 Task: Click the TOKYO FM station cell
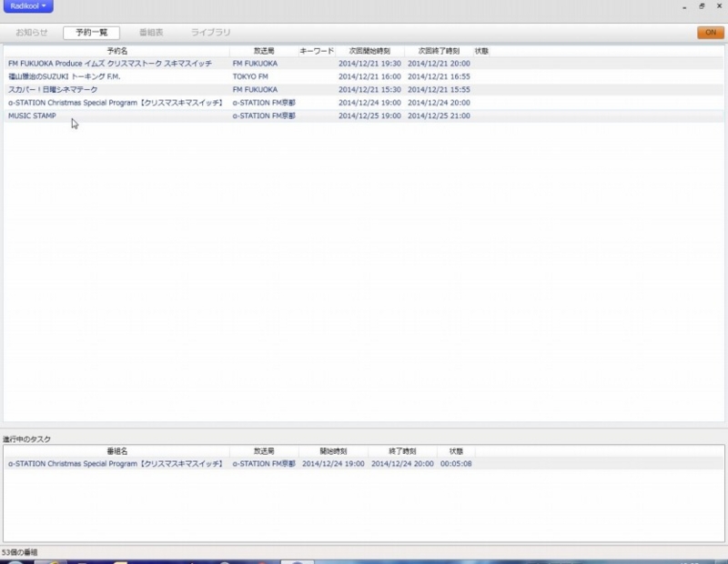click(250, 76)
